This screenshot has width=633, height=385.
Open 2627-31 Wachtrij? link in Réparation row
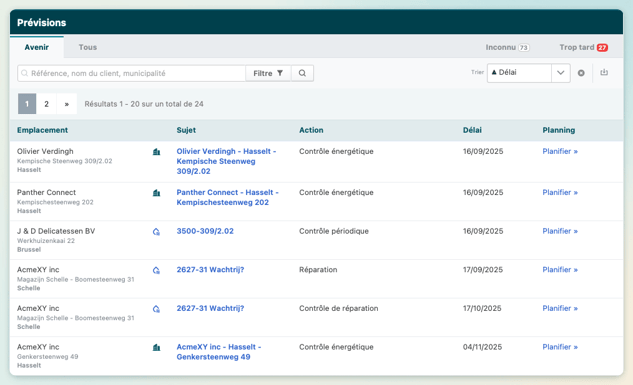click(210, 270)
